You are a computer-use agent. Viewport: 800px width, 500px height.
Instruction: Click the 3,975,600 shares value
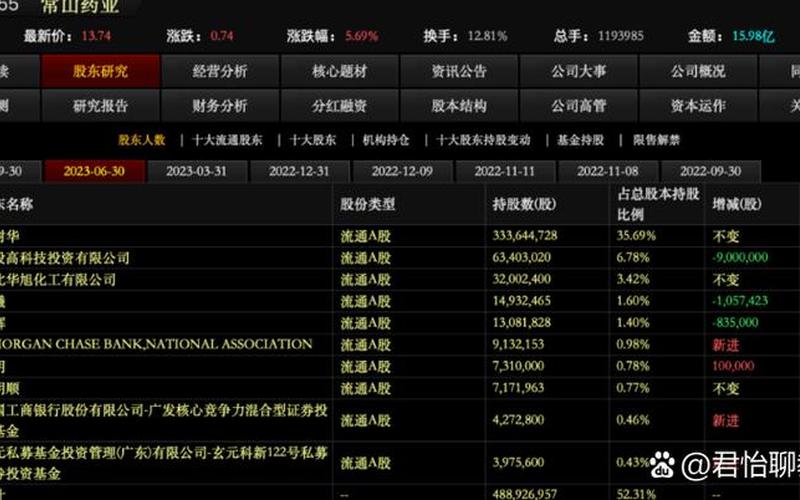(518, 462)
